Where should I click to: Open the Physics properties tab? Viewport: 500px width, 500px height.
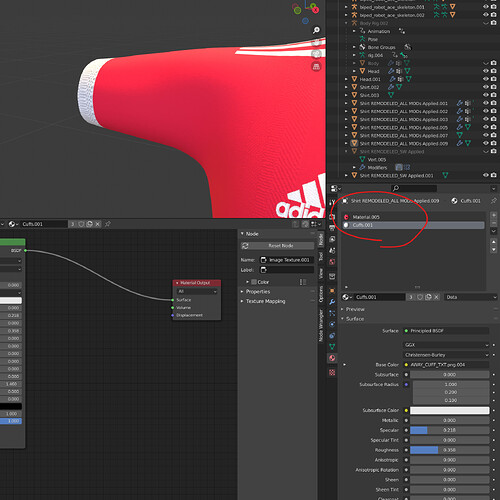tap(332, 324)
